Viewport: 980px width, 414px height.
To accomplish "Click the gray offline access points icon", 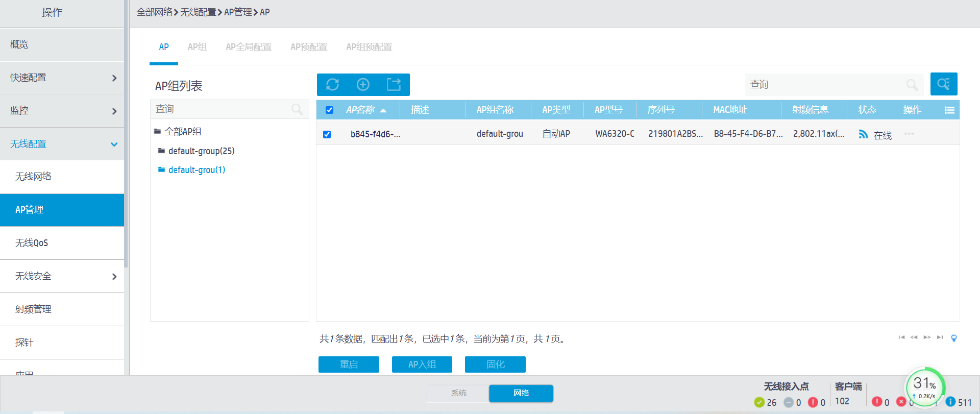I will pyautogui.click(x=789, y=402).
